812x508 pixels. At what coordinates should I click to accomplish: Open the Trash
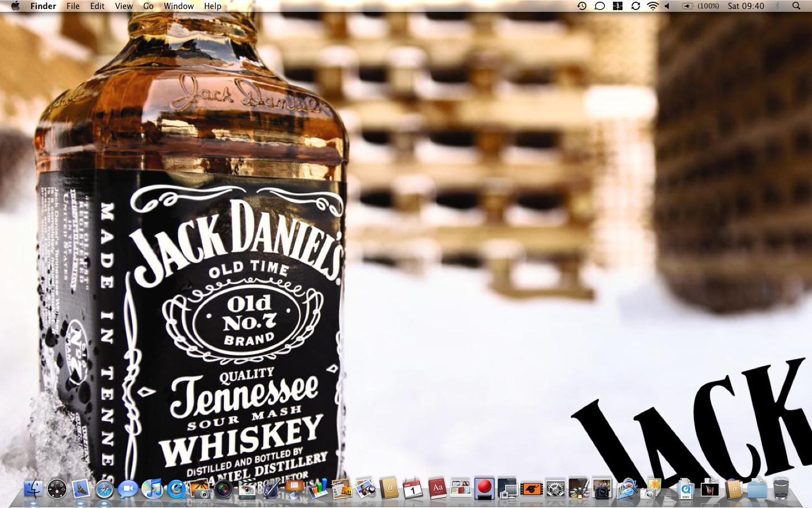pos(781,489)
